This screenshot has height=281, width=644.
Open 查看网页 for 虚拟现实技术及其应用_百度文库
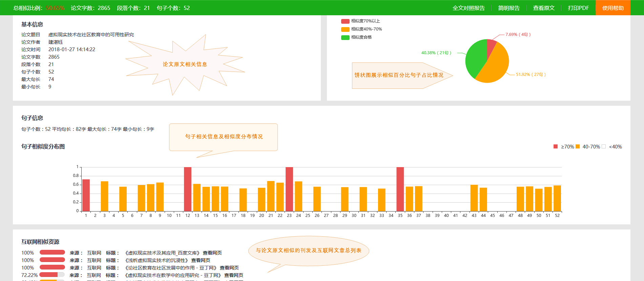212,253
